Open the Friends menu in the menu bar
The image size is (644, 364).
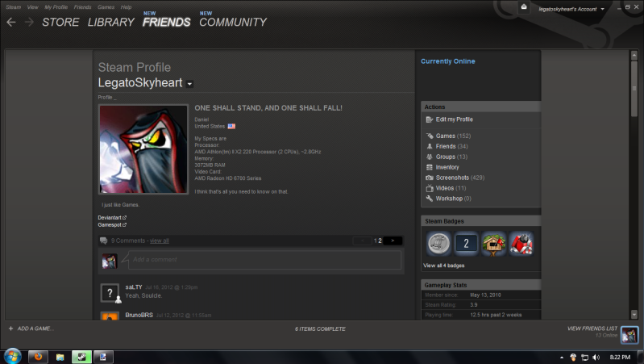(x=82, y=7)
